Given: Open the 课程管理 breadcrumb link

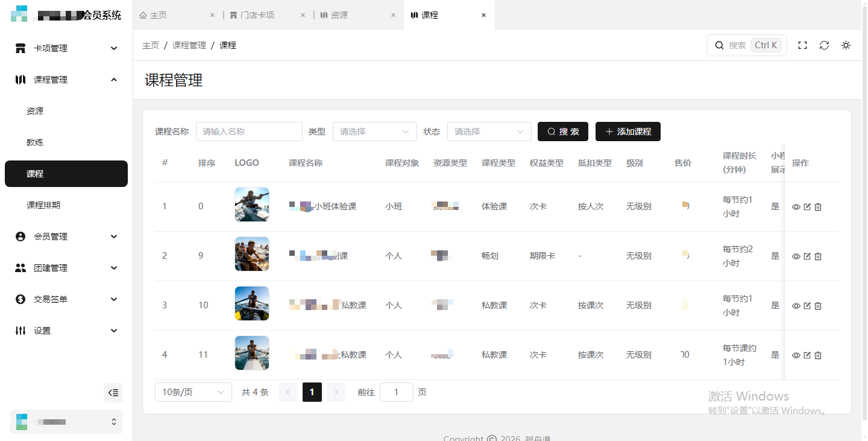Looking at the screenshot, I should coord(189,45).
